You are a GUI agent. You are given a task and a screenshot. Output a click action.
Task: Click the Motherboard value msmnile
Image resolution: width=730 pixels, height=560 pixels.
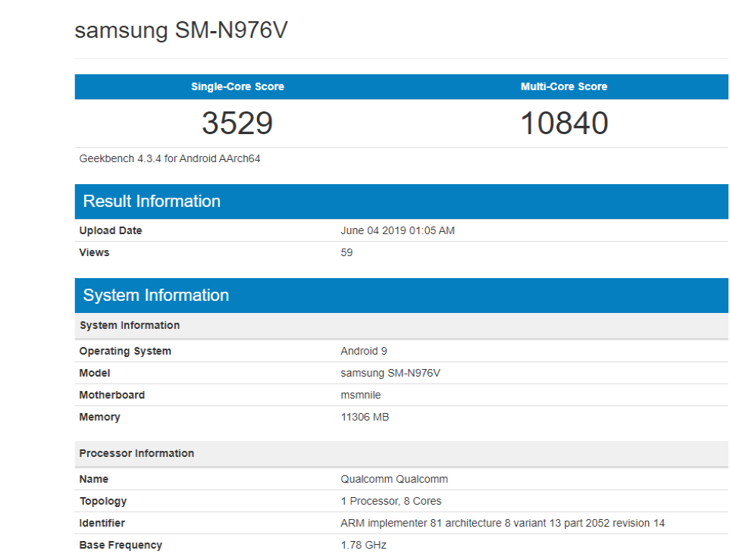pos(361,395)
